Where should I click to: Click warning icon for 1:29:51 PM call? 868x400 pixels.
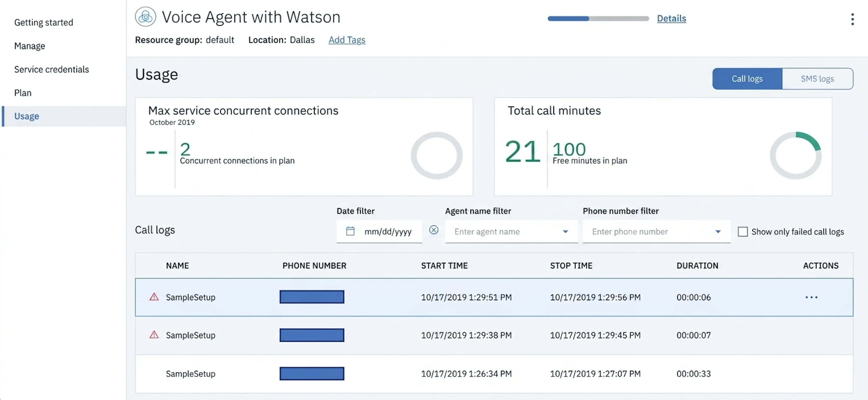(x=154, y=296)
